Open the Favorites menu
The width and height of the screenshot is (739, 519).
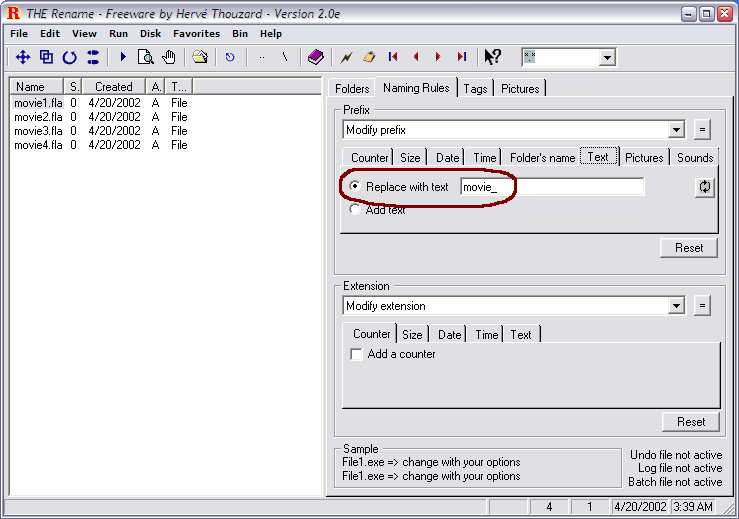pos(197,34)
